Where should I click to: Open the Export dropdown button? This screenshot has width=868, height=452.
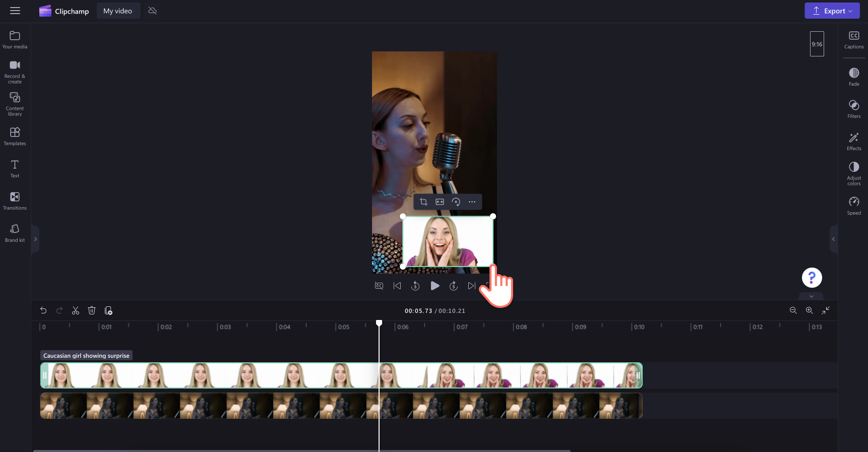(832, 11)
